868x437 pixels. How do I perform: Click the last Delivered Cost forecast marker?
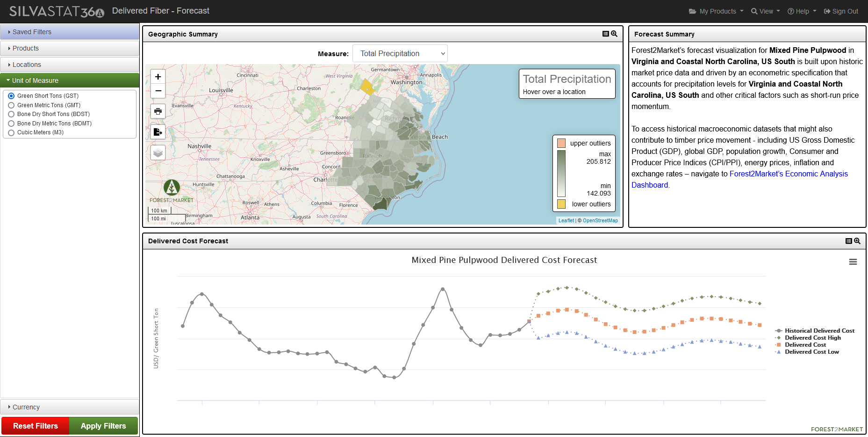pos(760,325)
